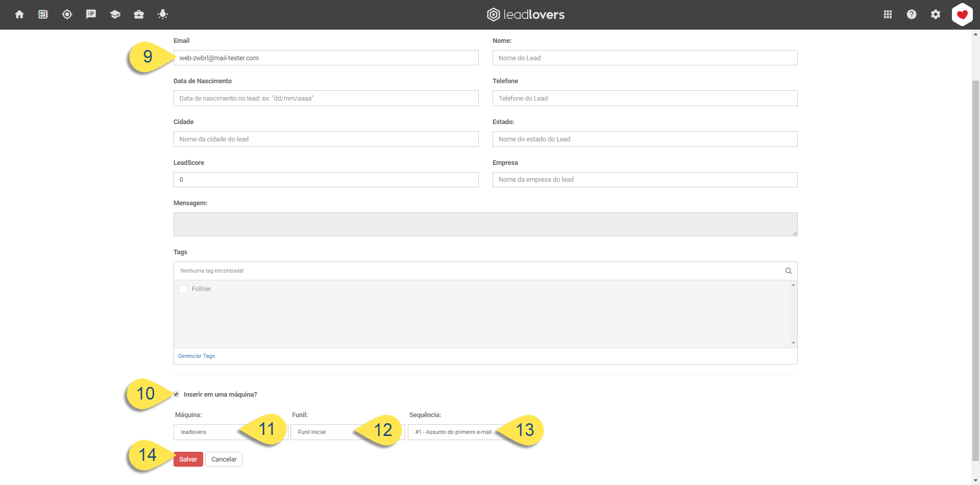980x485 pixels.
Task: Focus the Telefone do Lead field
Action: tap(645, 99)
